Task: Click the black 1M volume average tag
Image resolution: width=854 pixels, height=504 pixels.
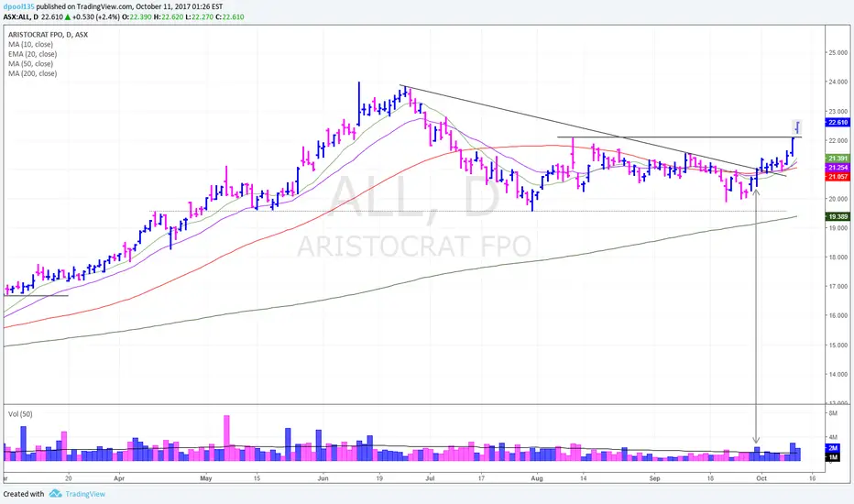Action: [x=833, y=457]
